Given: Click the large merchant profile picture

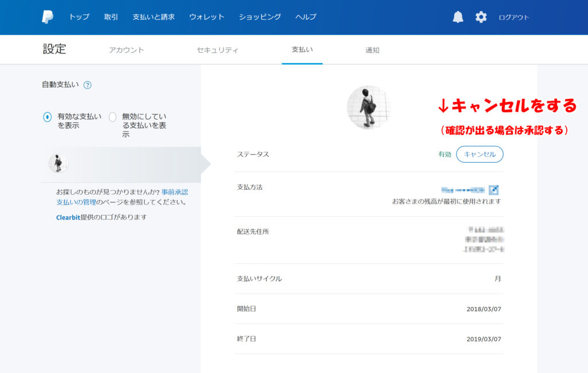Looking at the screenshot, I should click(x=369, y=107).
